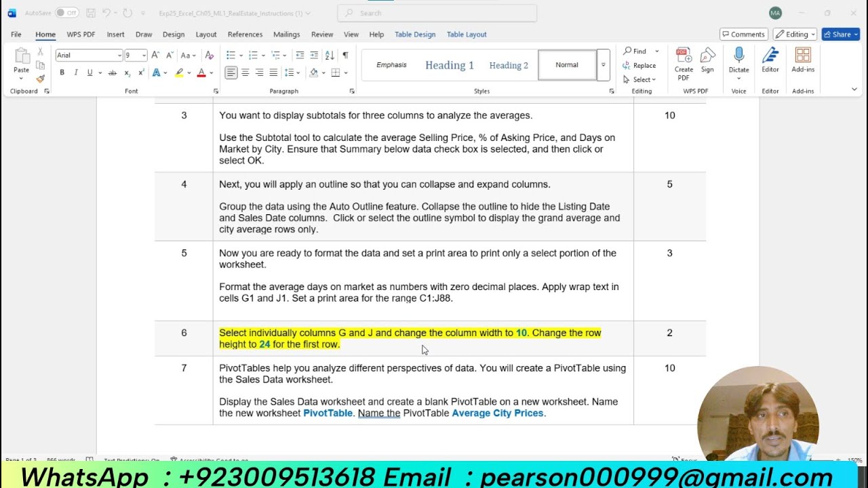Click the Save icon in title bar

[91, 13]
